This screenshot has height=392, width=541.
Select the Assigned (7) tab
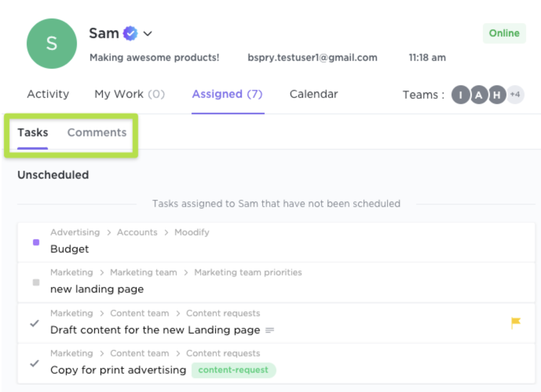coord(227,94)
